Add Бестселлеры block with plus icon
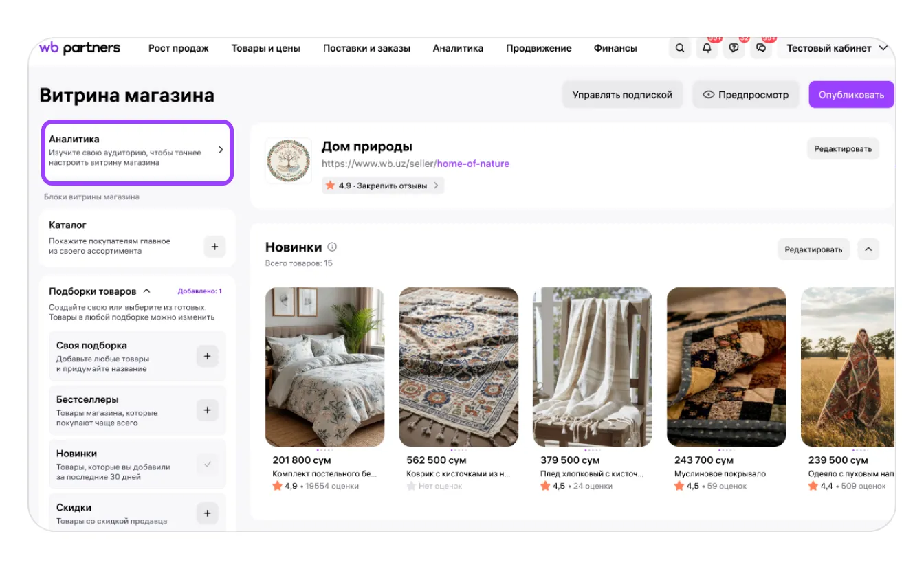924x569 pixels. 208,410
